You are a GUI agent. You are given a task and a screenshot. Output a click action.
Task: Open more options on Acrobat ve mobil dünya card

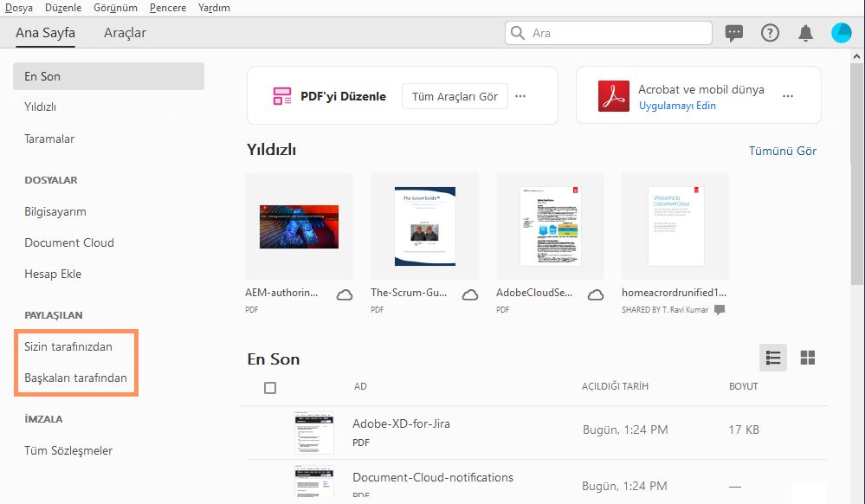[788, 96]
